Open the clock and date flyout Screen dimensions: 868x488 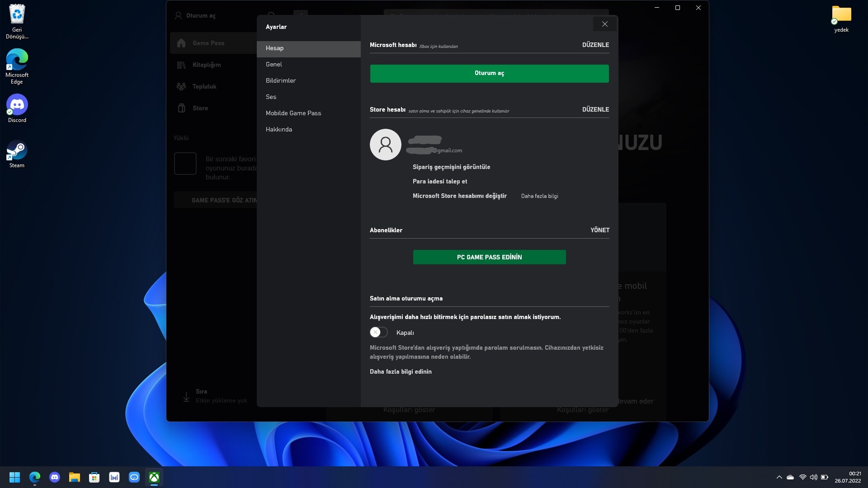[x=848, y=477]
